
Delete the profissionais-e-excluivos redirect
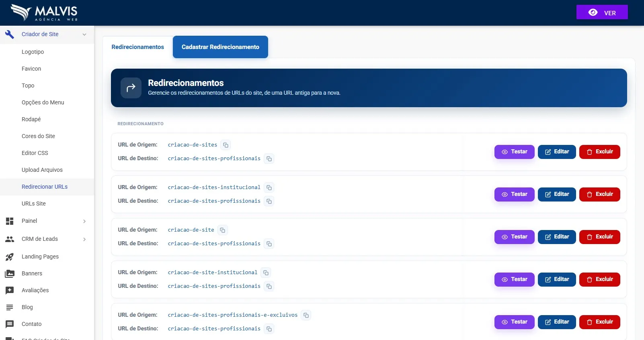click(x=599, y=322)
